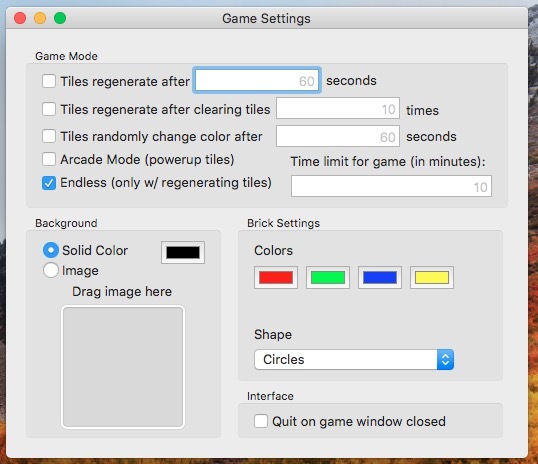
Task: Enable Tiles randomly change color after checkbox
Action: pos(49,136)
